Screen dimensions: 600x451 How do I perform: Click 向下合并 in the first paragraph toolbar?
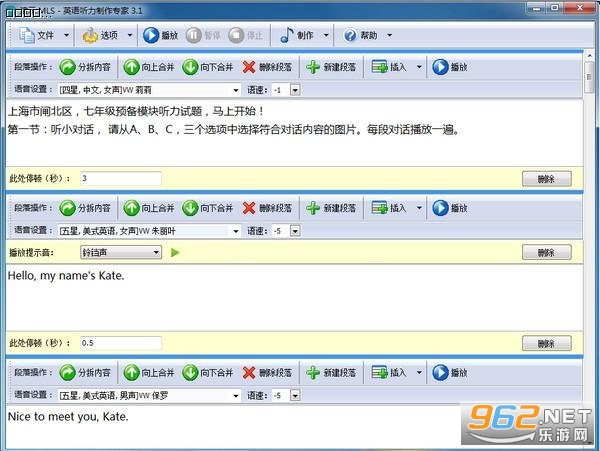(x=207, y=67)
